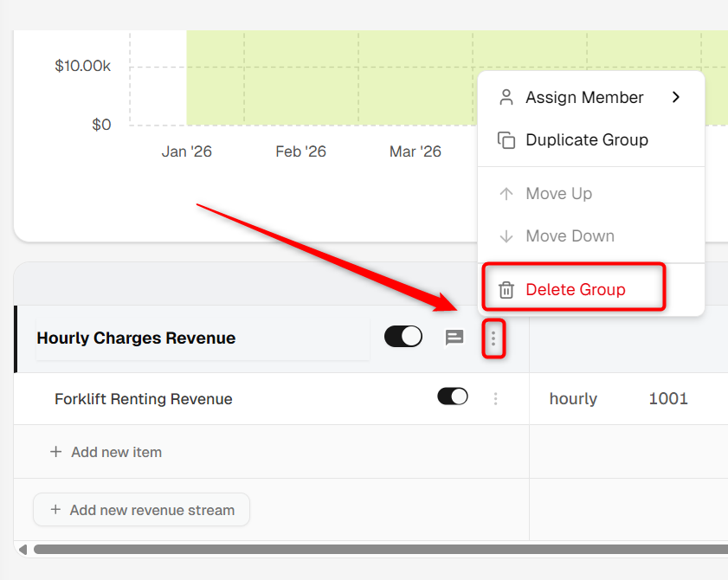Open the Forklift Renting Revenue three-dot menu
The width and height of the screenshot is (728, 580).
(x=495, y=399)
